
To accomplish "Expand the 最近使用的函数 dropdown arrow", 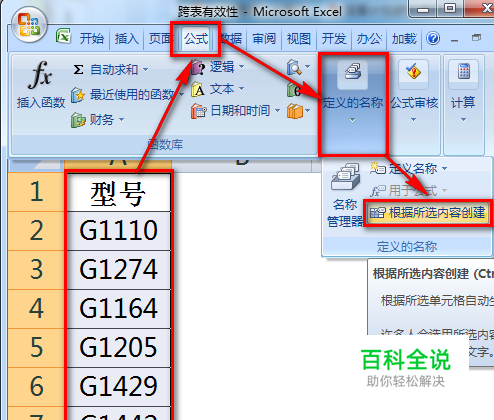I will click(x=181, y=95).
